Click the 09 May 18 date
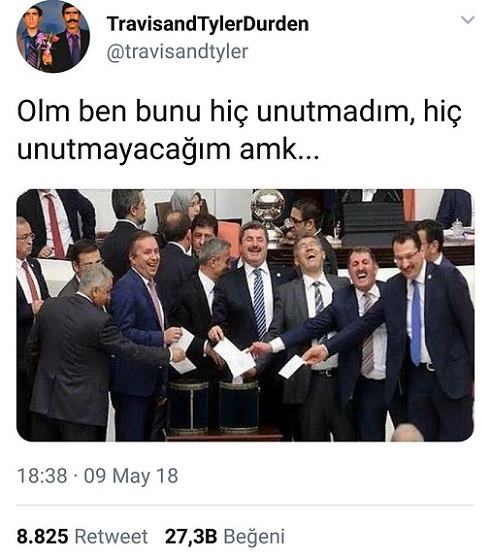The width and height of the screenshot is (491, 559). (x=131, y=476)
